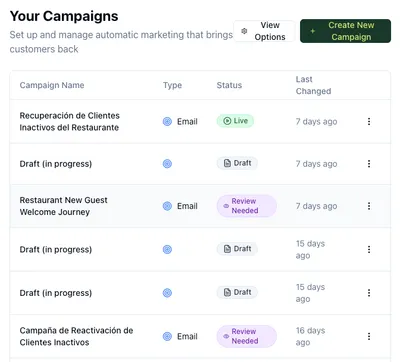Click the Draft status badge changed 7 days ago
400x362 pixels.
click(237, 163)
